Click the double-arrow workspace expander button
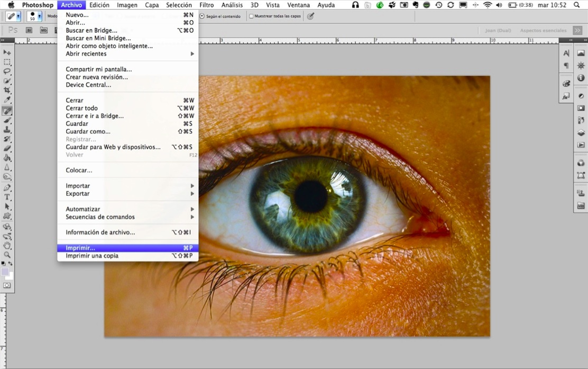 (576, 30)
